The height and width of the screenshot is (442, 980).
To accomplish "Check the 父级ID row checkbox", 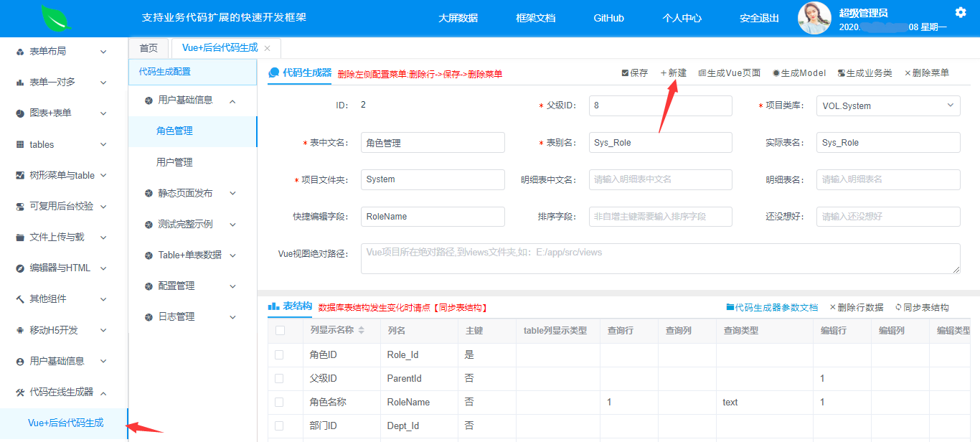I will pos(279,378).
